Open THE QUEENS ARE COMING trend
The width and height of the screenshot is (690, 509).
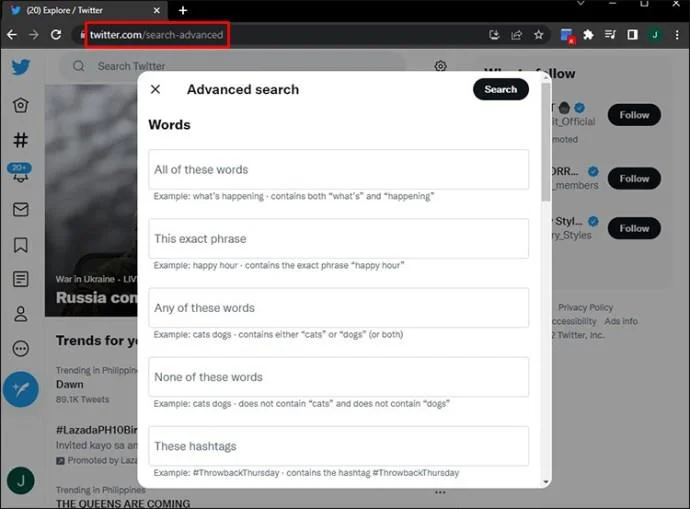123,503
